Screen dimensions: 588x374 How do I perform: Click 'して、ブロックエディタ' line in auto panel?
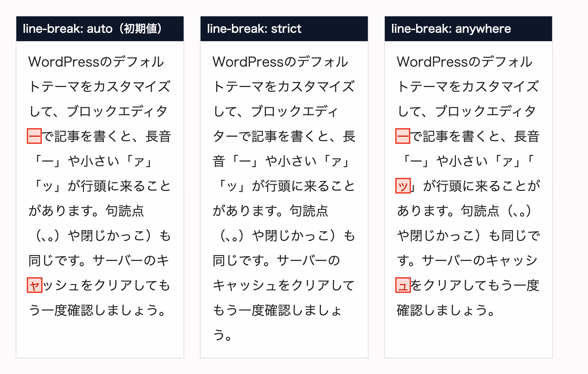[98, 111]
